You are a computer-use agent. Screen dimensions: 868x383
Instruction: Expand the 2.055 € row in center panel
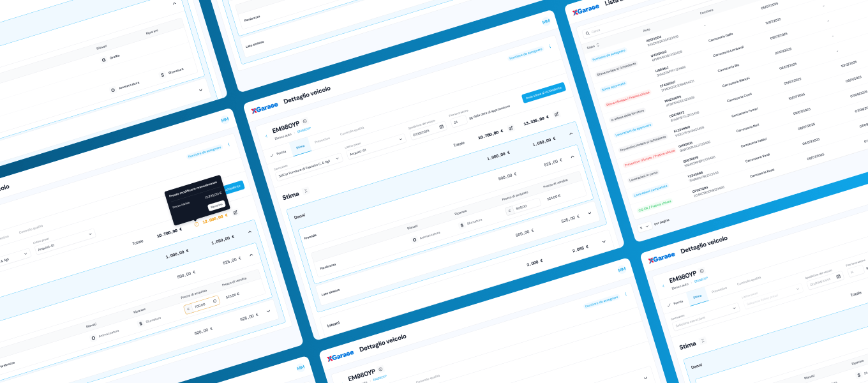604,242
